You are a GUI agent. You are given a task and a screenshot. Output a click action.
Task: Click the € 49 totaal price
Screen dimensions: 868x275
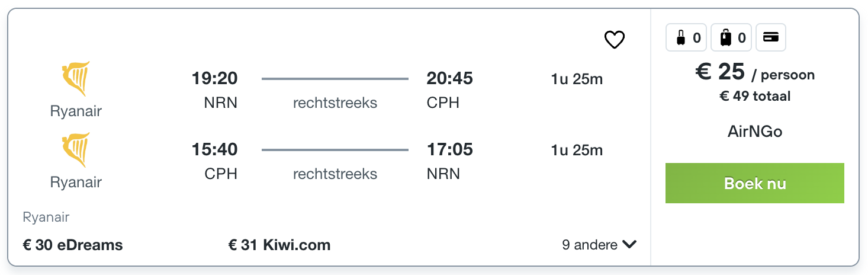coord(755,96)
